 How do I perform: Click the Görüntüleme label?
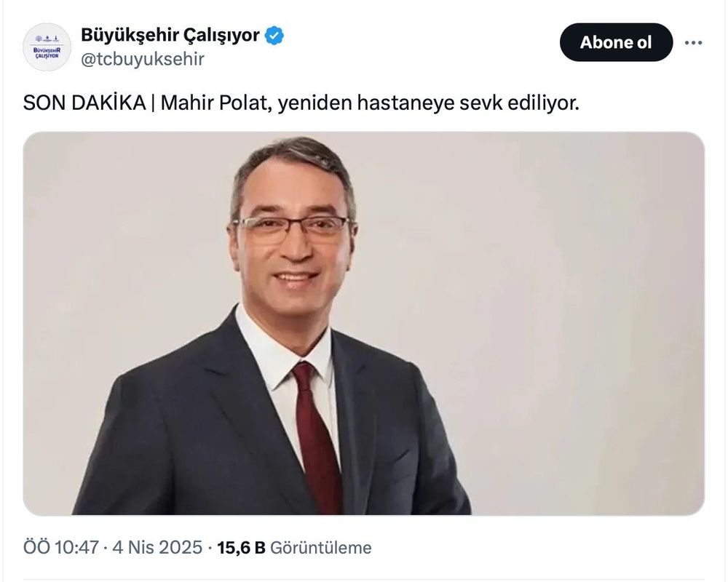pyautogui.click(x=321, y=548)
